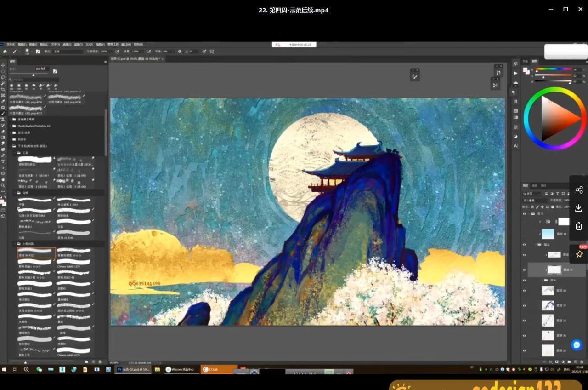Click the pin icon marked NEW
This screenshot has height=390, width=588.
click(579, 254)
